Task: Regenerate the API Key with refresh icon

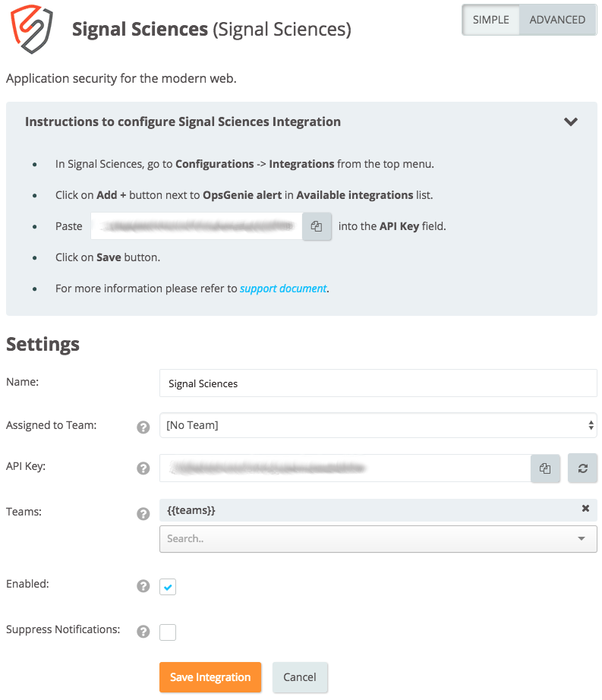Action: (582, 468)
